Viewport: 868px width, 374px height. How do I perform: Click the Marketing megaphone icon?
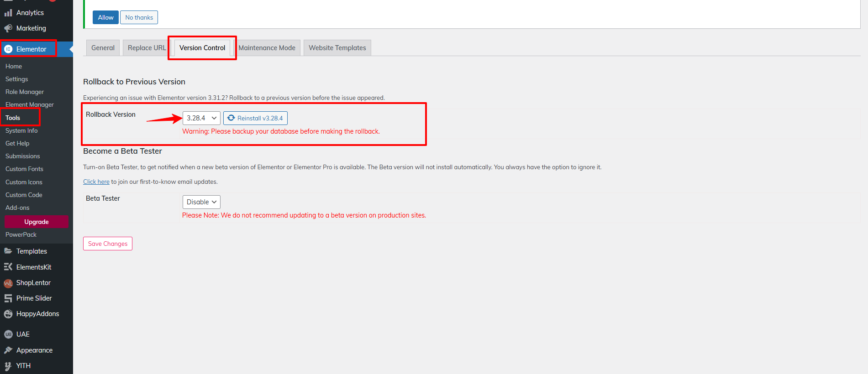point(8,28)
